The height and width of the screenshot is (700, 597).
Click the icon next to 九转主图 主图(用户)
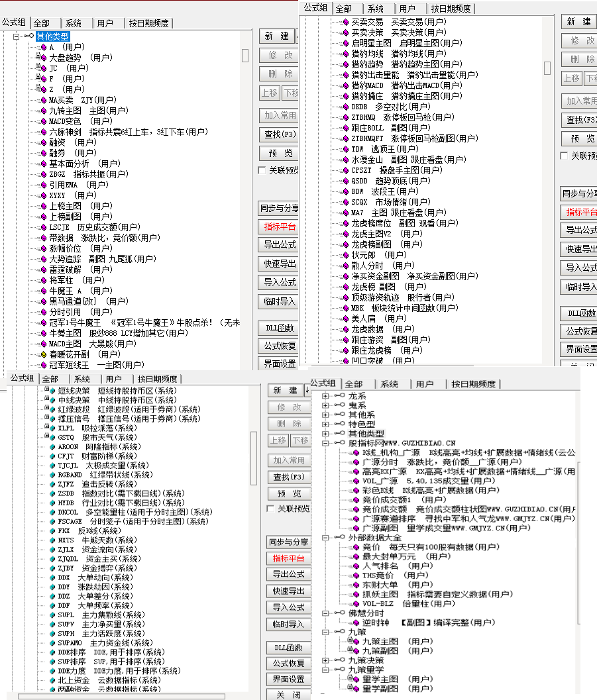pyautogui.click(x=43, y=111)
